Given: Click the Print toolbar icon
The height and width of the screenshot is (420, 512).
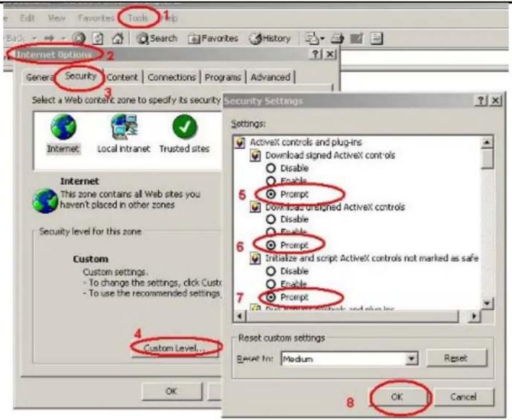Looking at the screenshot, I should (x=337, y=39).
